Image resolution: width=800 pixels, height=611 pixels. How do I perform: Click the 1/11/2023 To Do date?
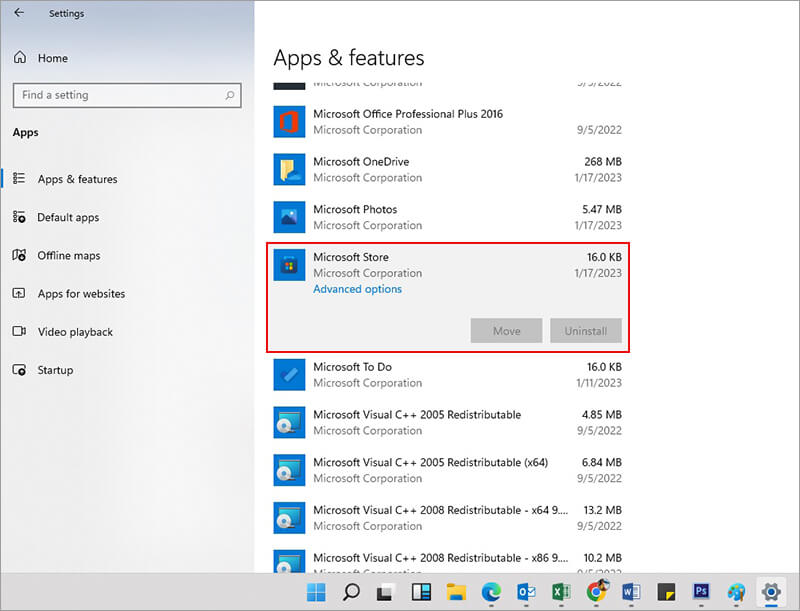tap(599, 383)
